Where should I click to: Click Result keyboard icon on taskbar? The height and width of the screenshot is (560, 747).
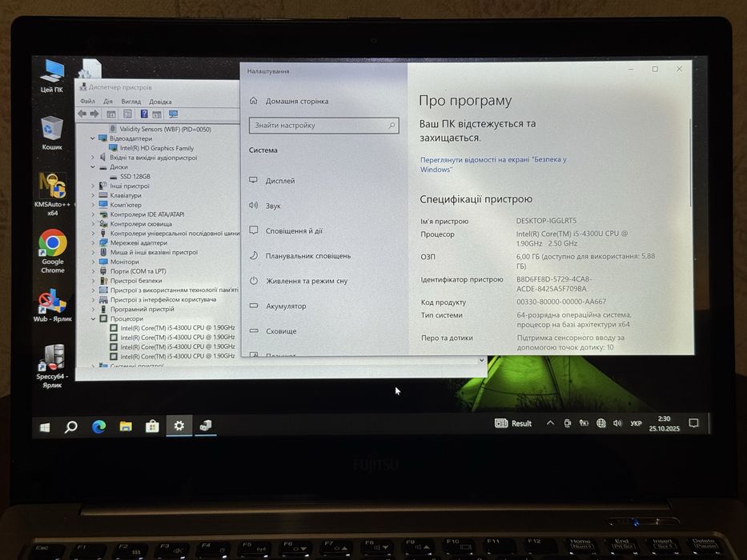[x=500, y=423]
